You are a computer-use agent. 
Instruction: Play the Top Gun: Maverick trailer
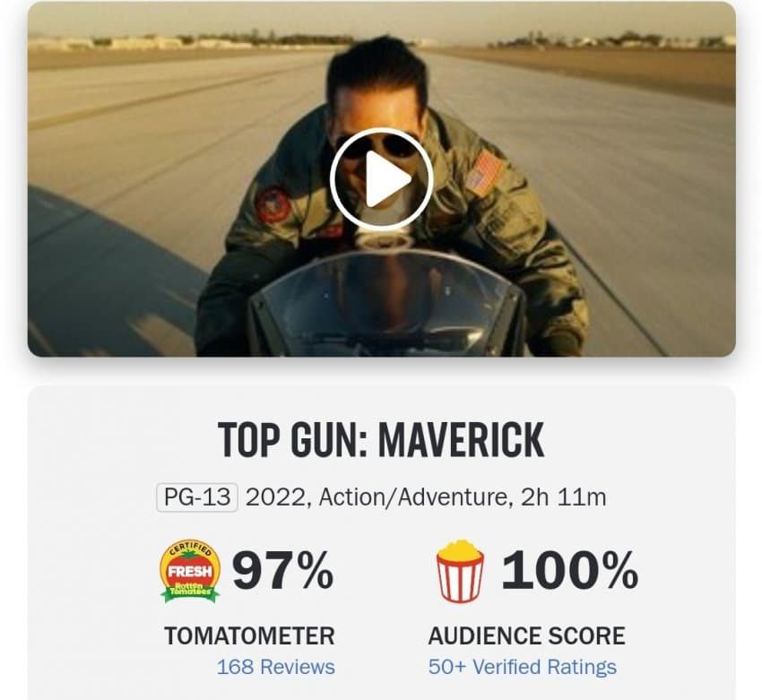[382, 178]
